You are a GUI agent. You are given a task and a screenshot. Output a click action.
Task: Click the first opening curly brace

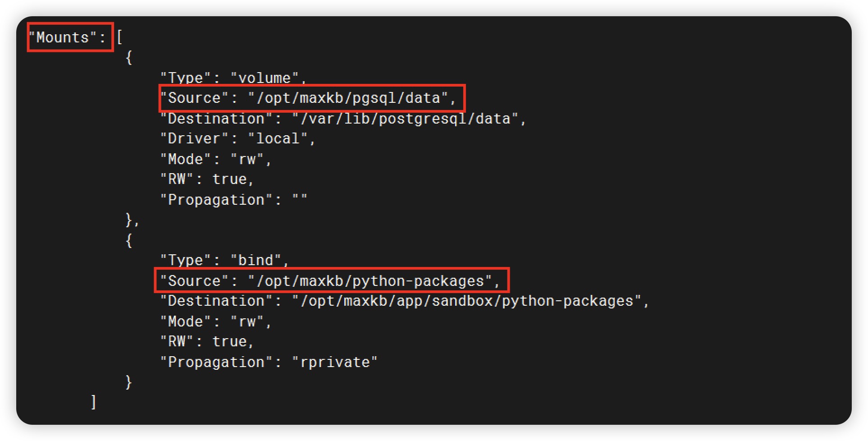click(129, 57)
